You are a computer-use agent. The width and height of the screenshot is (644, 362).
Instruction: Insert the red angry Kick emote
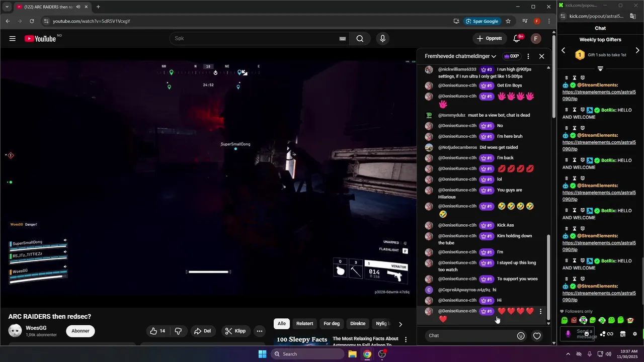pyautogui.click(x=574, y=320)
